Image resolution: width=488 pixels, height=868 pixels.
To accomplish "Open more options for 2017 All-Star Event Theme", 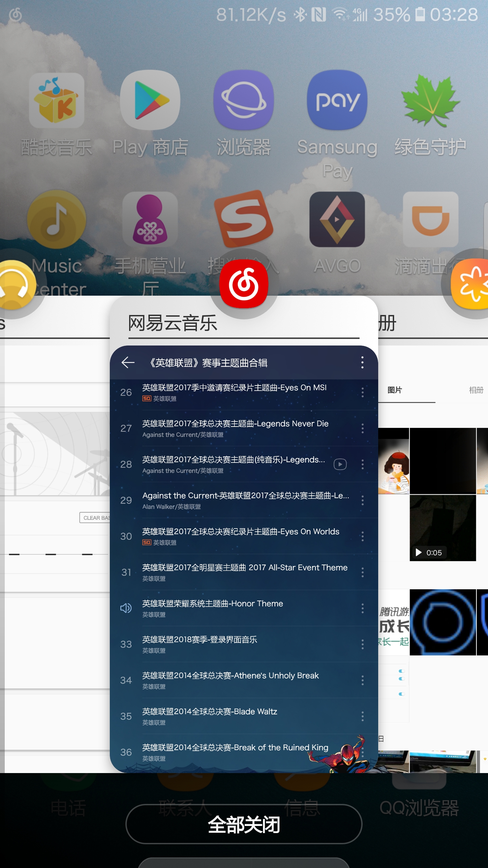I will (362, 572).
